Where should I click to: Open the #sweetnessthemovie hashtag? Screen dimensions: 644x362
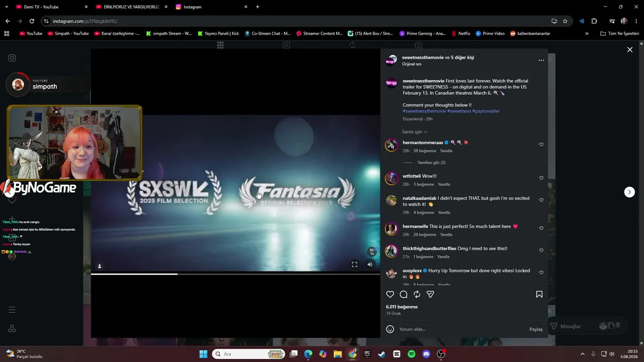pyautogui.click(x=424, y=111)
